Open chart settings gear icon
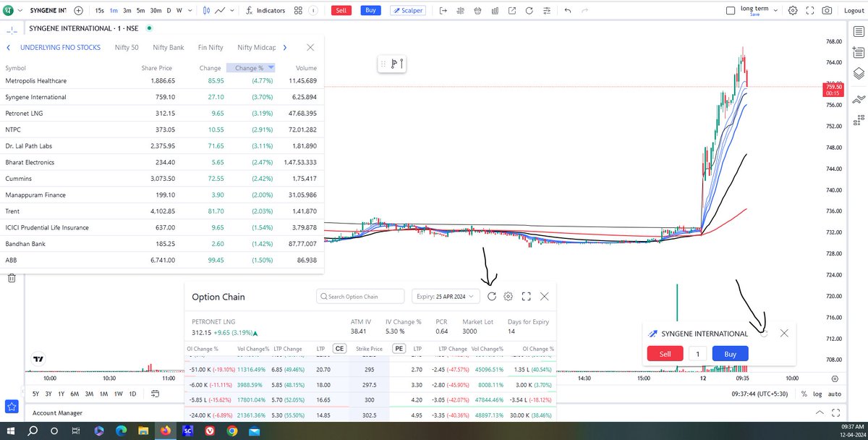The image size is (868, 440). [x=793, y=11]
